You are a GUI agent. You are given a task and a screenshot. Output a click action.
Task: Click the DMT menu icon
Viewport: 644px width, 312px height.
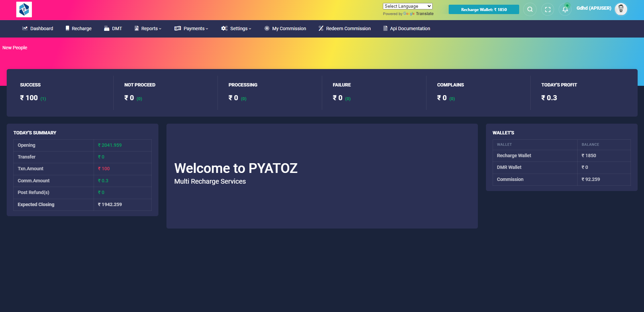pyautogui.click(x=107, y=28)
